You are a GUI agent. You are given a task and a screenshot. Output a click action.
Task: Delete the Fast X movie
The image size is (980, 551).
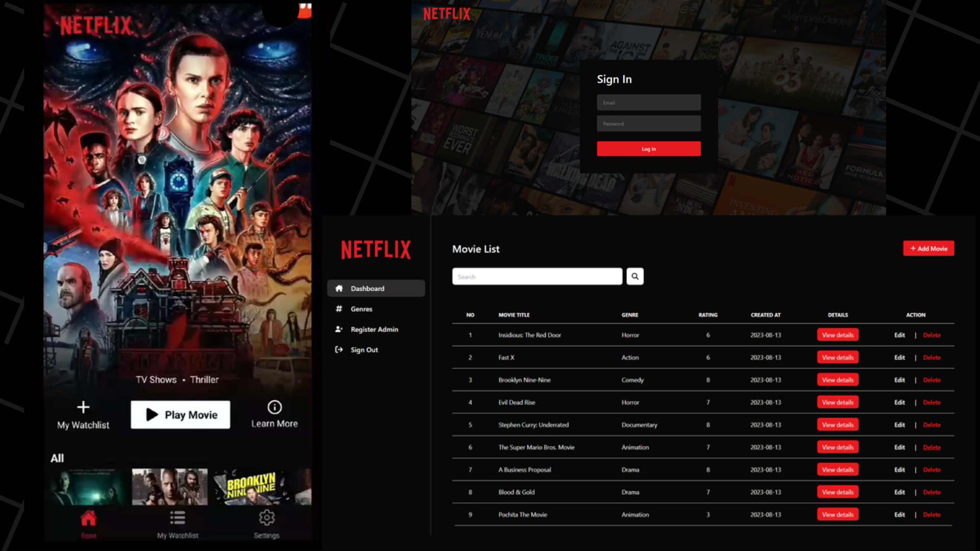click(932, 358)
